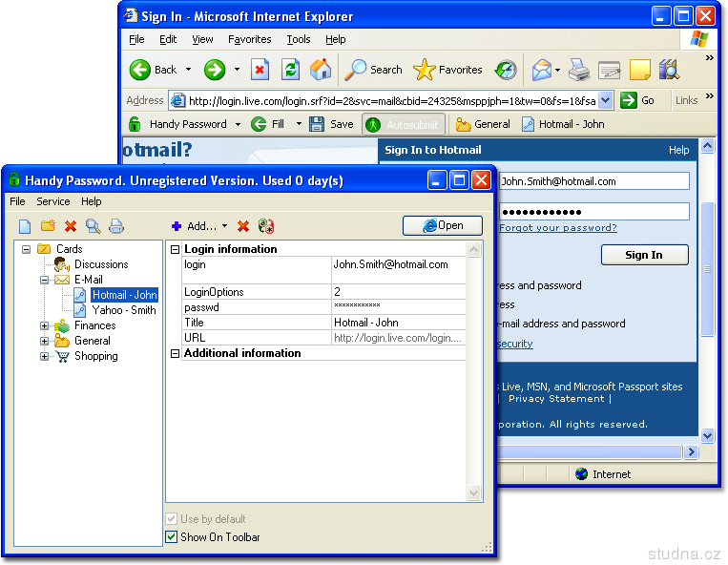Click the Help link in Sign In header

coord(678,150)
